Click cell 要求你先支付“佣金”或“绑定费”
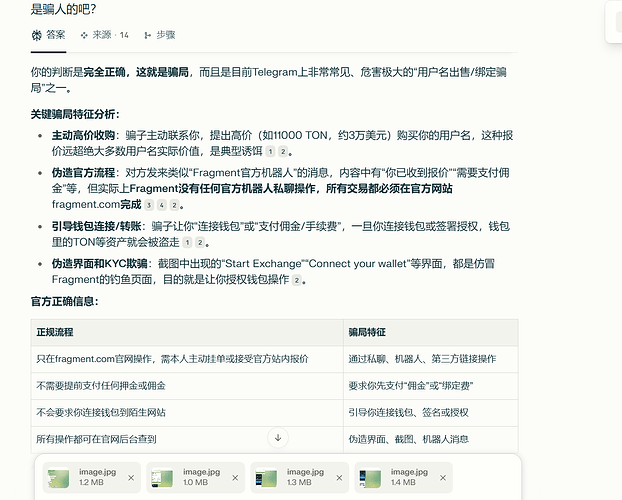The image size is (622, 500). point(431,386)
